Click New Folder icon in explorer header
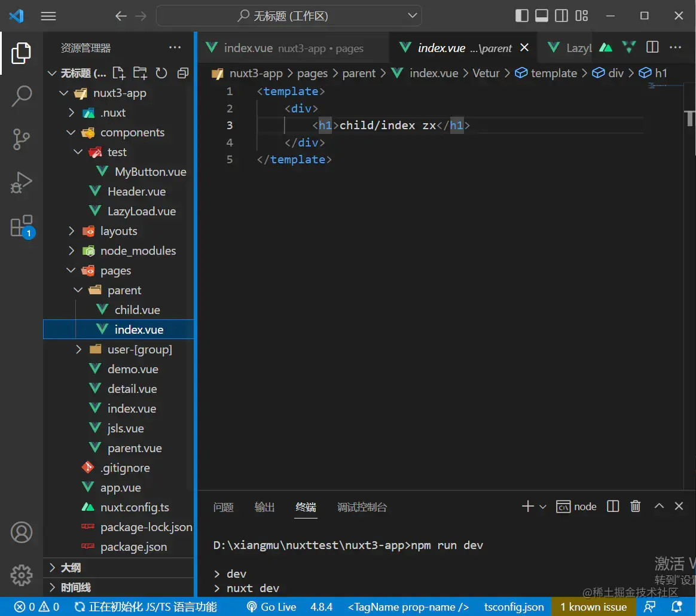The image size is (696, 616). pyautogui.click(x=141, y=73)
